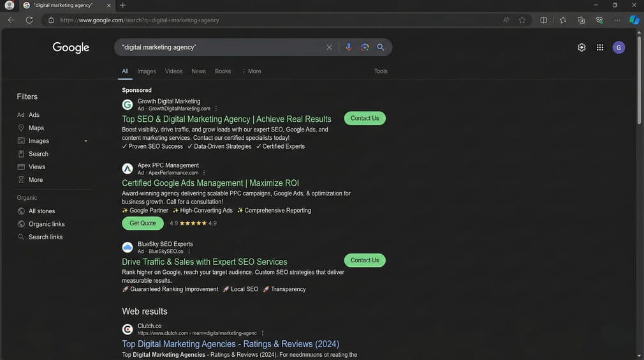Screen dimensions: 644x360
Task: Open the split screen icon in toolbar
Action: (543, 20)
